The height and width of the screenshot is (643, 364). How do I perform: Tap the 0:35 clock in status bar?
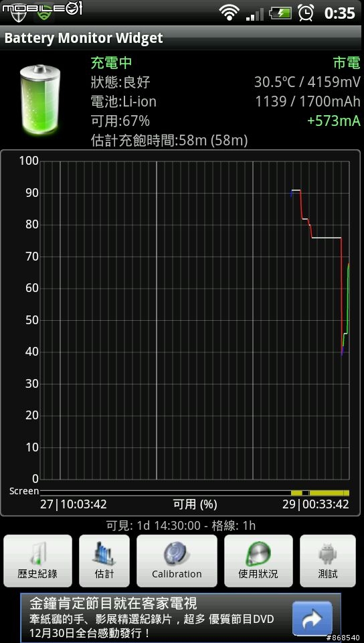(339, 13)
